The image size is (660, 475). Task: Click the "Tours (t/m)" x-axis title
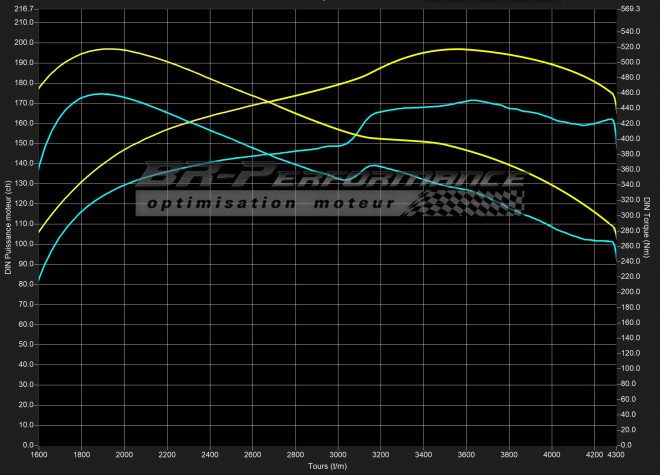coord(327,466)
